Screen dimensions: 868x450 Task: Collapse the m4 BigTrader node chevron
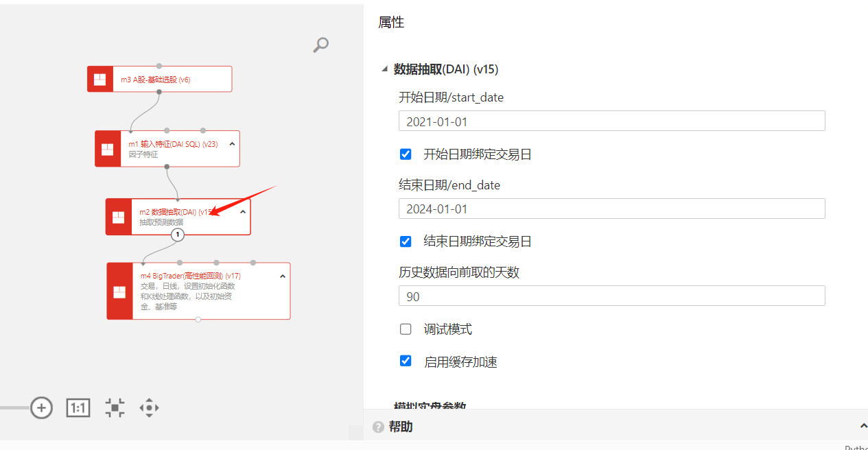pyautogui.click(x=282, y=276)
